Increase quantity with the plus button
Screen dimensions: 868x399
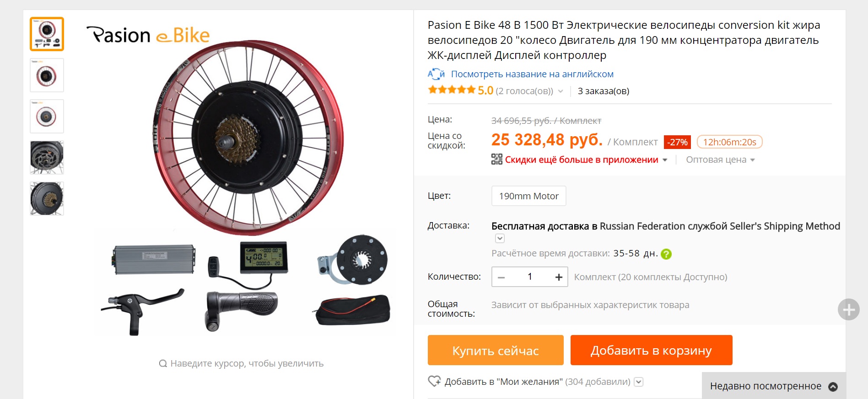[x=558, y=277]
